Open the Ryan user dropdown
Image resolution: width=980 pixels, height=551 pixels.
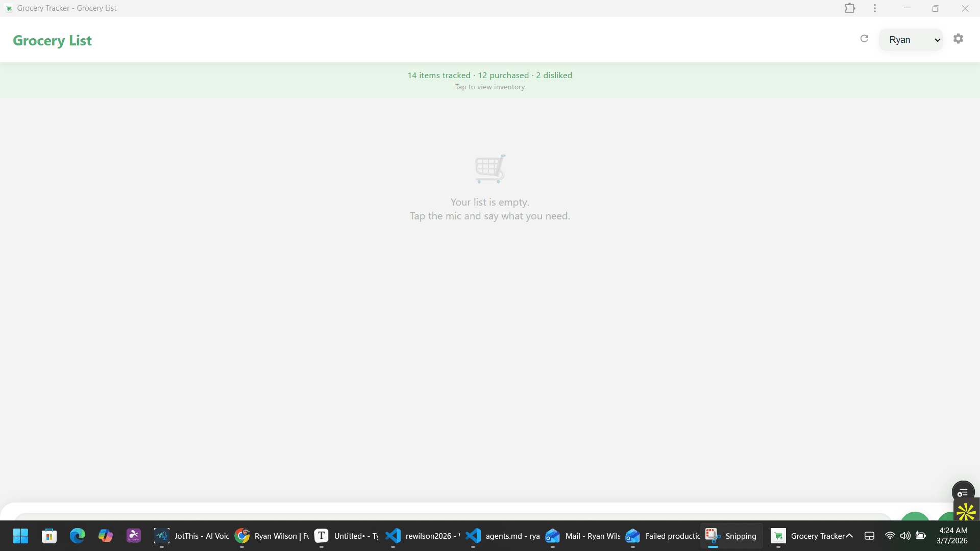pos(911,39)
